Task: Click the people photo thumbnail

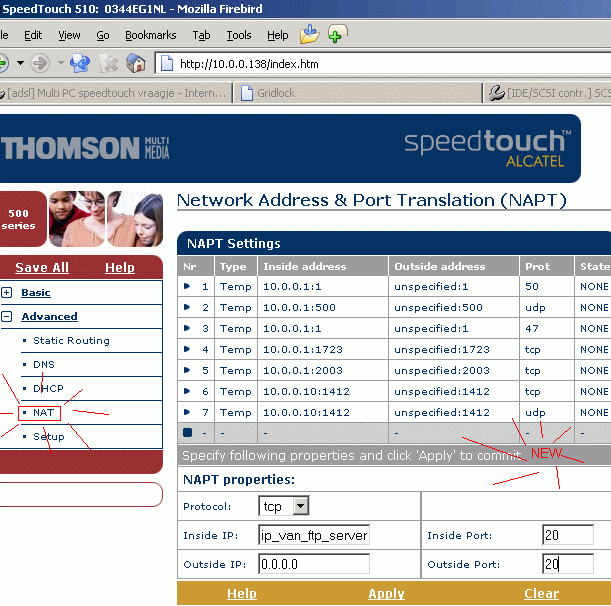Action: (106, 219)
